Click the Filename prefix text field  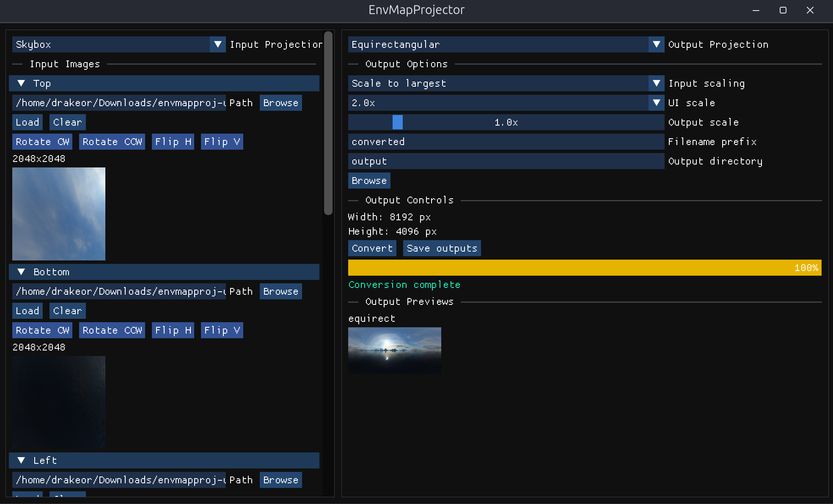(x=506, y=142)
